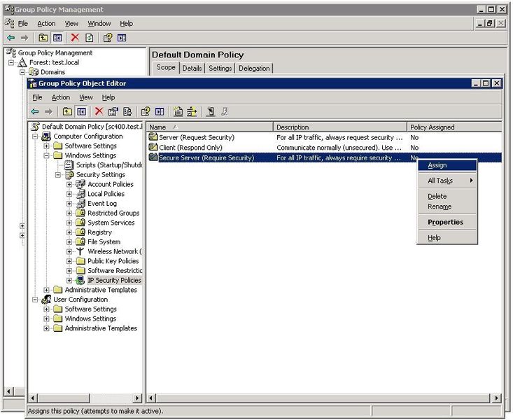This screenshot has width=513, height=420.
Task: Select Registry tree item
Action: [x=99, y=232]
